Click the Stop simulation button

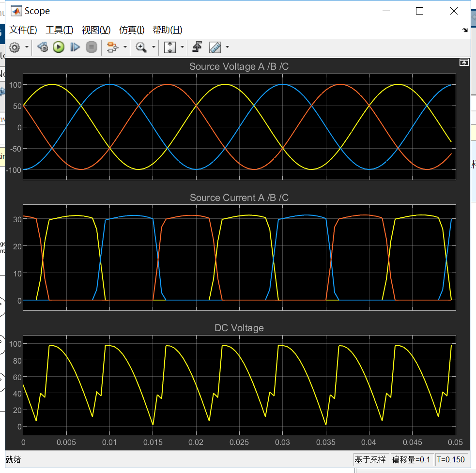[92, 47]
